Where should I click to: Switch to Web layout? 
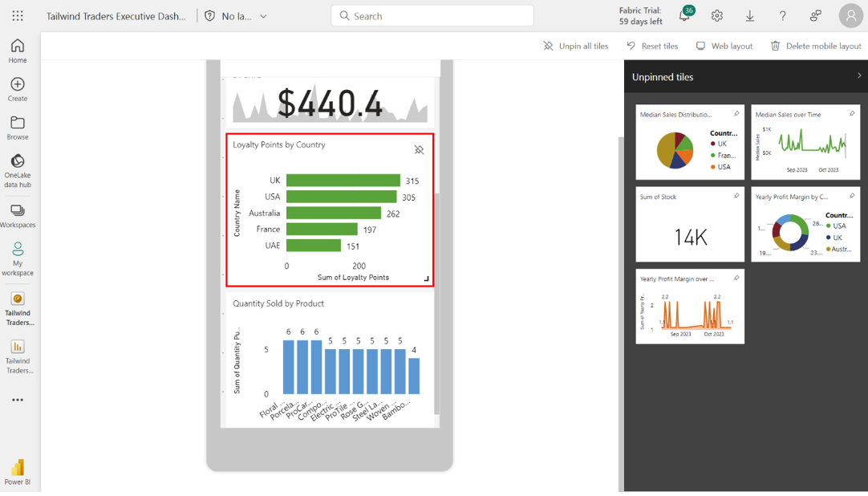[x=724, y=46]
